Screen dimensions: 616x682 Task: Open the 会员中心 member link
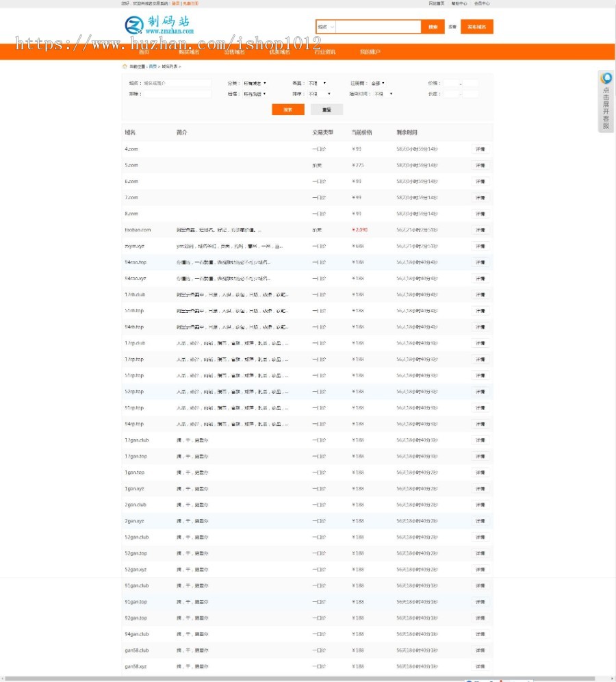482,3
